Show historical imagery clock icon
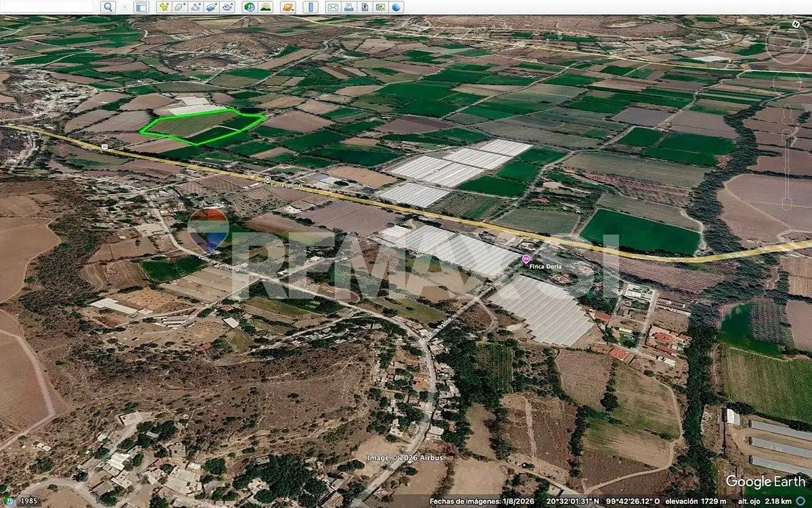Image resolution: width=812 pixels, height=508 pixels. (250, 7)
